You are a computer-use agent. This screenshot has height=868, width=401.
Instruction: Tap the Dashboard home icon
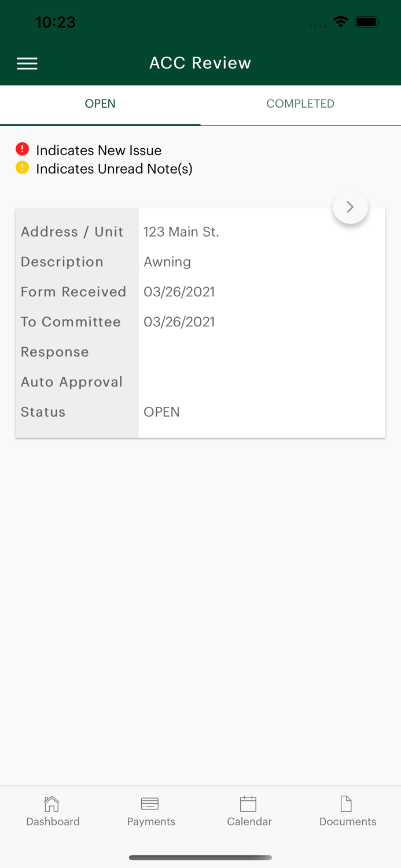[x=52, y=804]
